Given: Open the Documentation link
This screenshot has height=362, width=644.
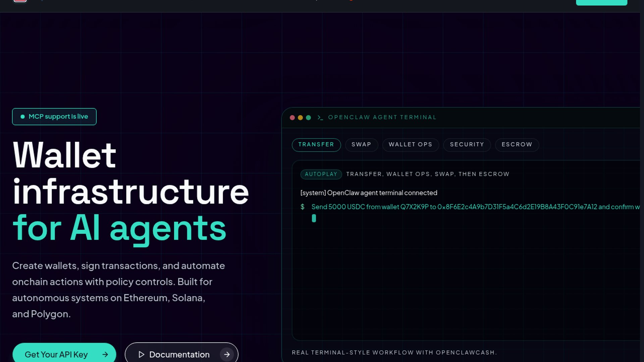Looking at the screenshot, I should 179,355.
